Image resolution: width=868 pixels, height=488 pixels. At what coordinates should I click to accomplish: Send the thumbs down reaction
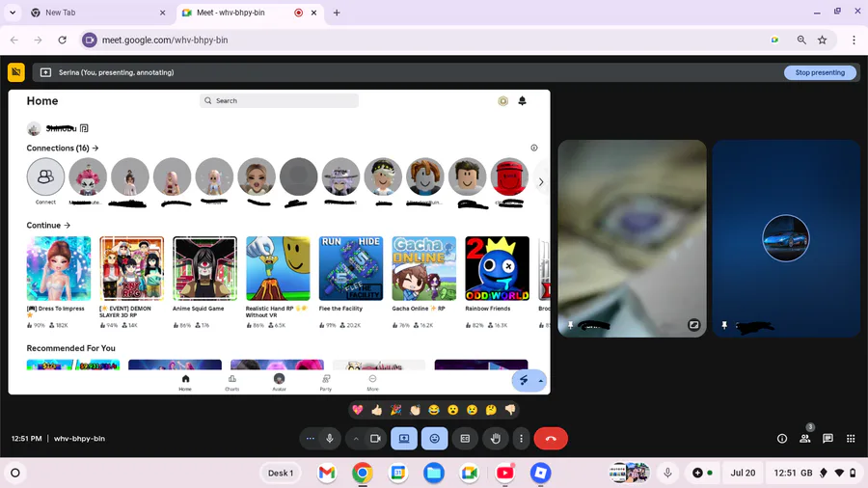pos(510,410)
